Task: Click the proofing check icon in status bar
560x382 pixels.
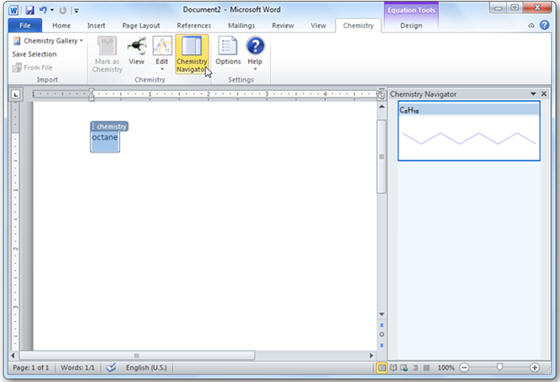Action: click(x=111, y=367)
